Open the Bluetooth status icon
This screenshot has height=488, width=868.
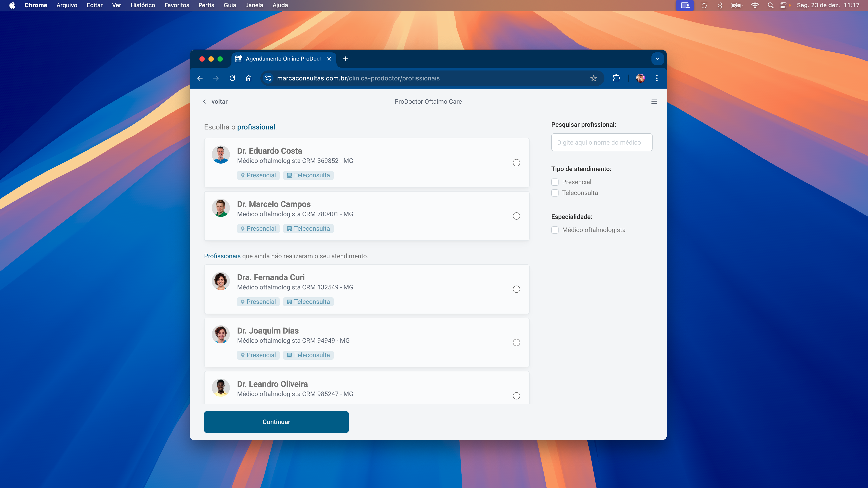coord(720,5)
